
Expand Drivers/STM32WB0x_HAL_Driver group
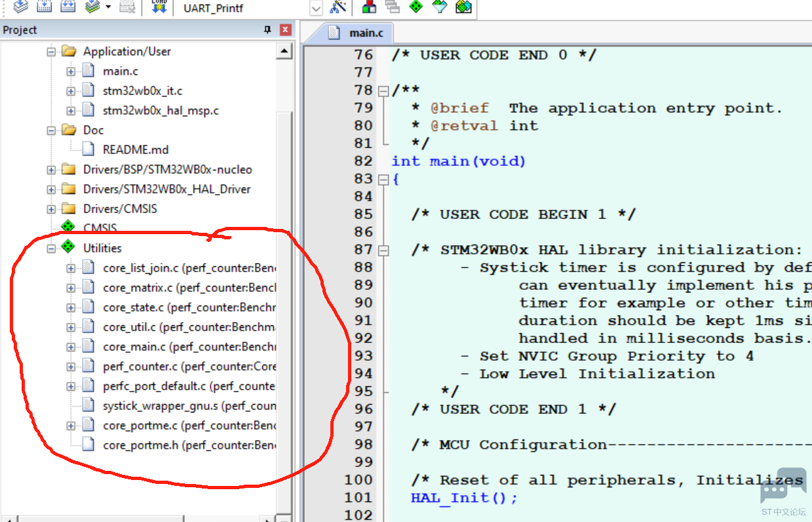click(x=51, y=189)
